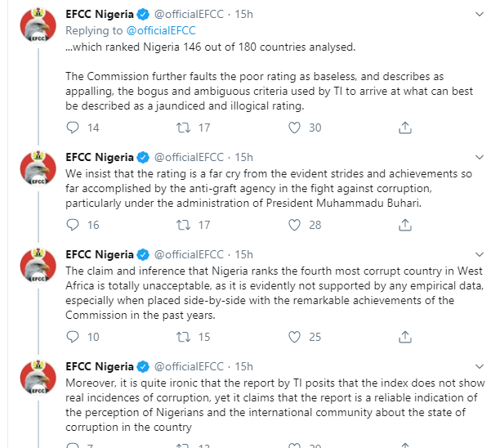The height and width of the screenshot is (448, 491).
Task: Retweet the West Africa ranking tweet
Action: point(183,337)
